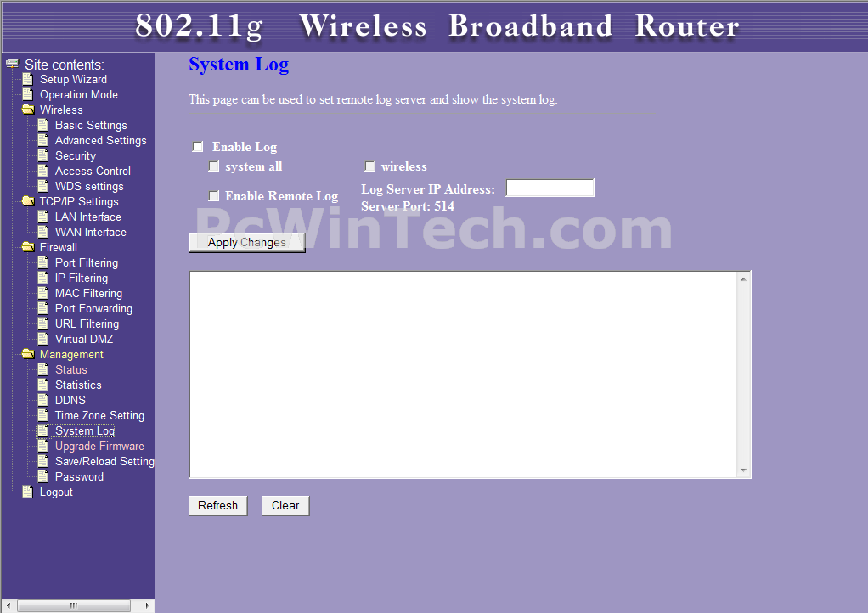Click the Operation Mode page icon

click(28, 94)
